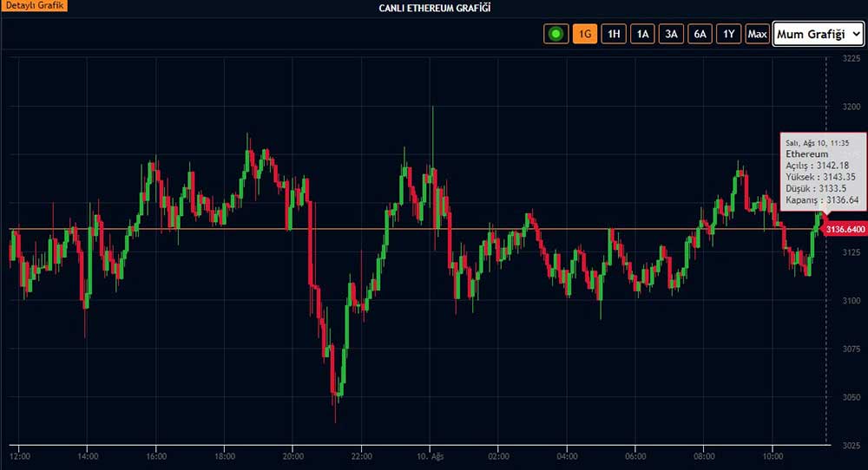Screen dimensions: 868x470
Task: Select the 1G time range
Action: 584,35
